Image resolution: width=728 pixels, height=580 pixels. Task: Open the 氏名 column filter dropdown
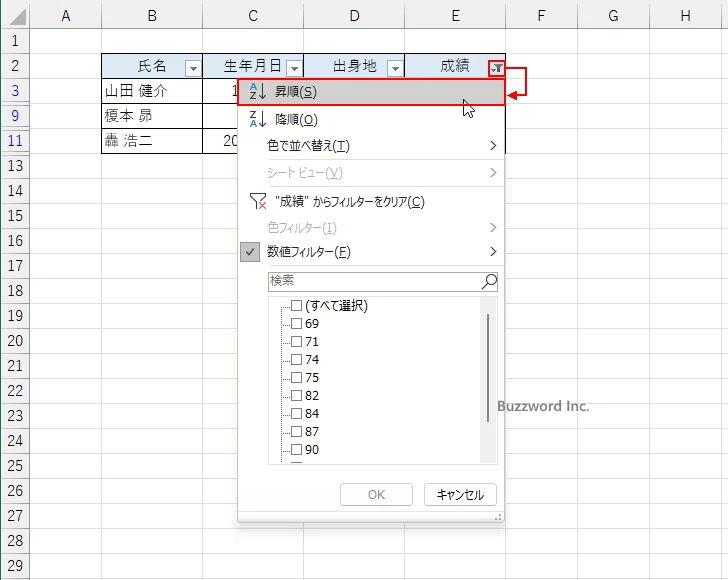(x=193, y=69)
